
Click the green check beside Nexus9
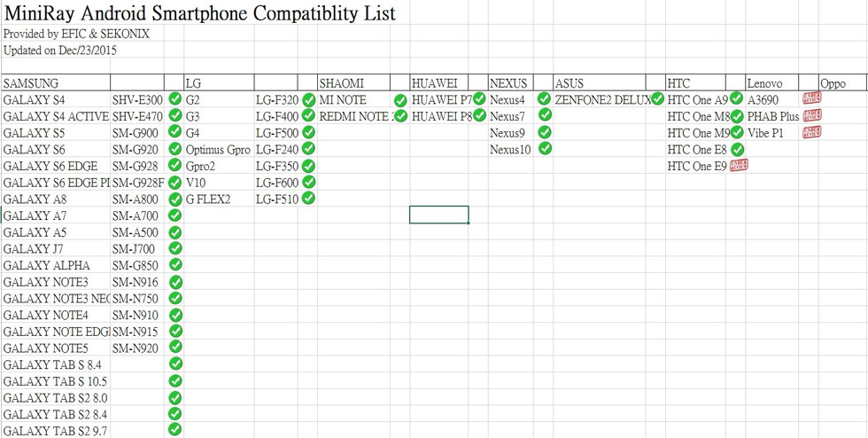pos(545,132)
